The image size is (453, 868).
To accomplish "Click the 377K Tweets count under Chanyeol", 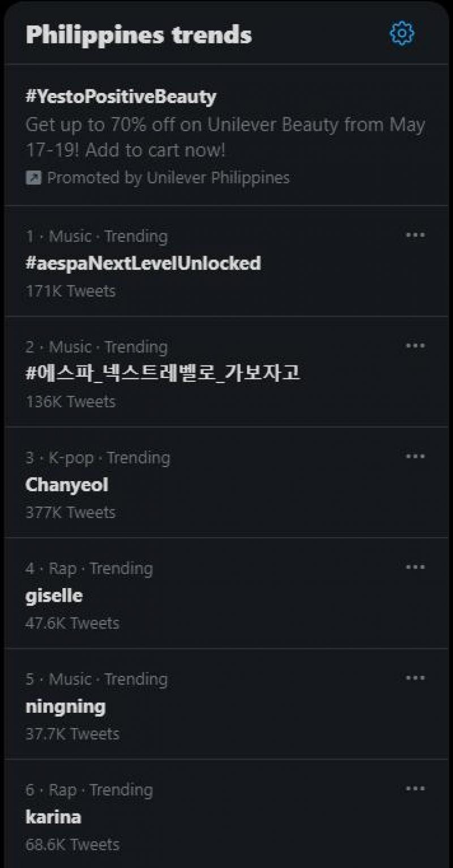I will pyautogui.click(x=70, y=512).
